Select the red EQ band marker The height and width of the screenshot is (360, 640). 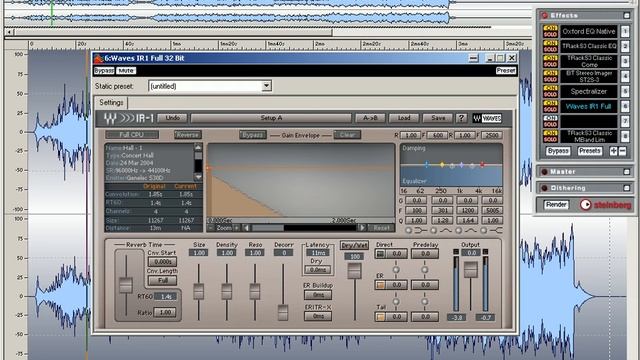click(x=482, y=164)
